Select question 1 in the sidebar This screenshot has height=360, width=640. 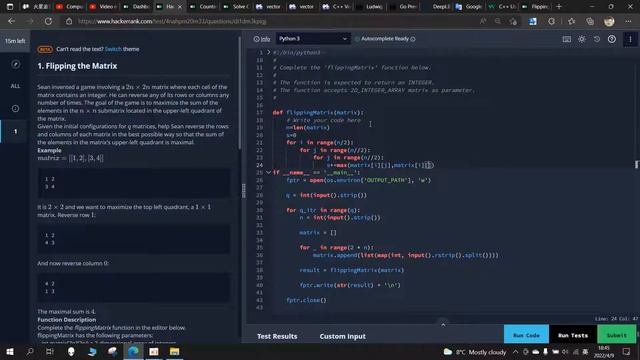tap(16, 131)
